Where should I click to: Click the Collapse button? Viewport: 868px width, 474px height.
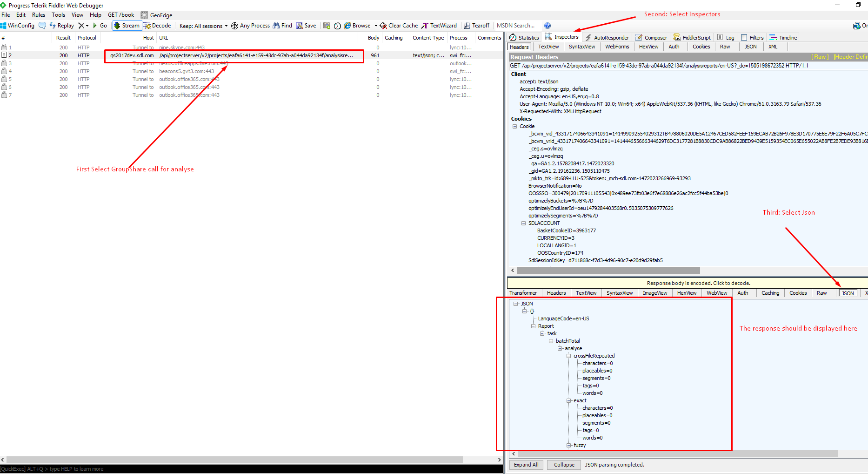click(x=564, y=465)
